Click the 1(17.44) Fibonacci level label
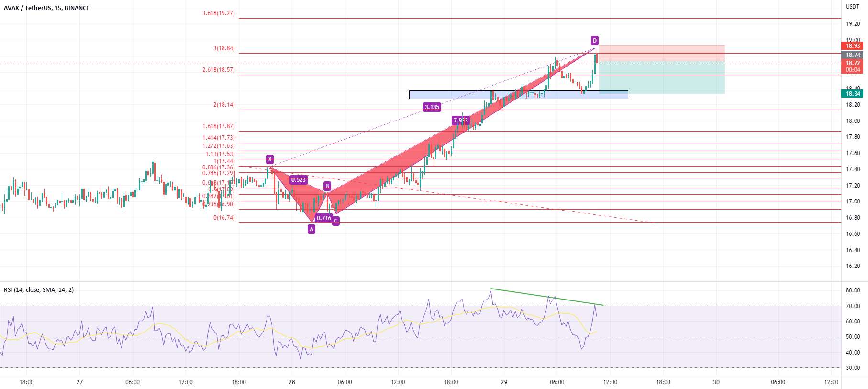 click(224, 161)
